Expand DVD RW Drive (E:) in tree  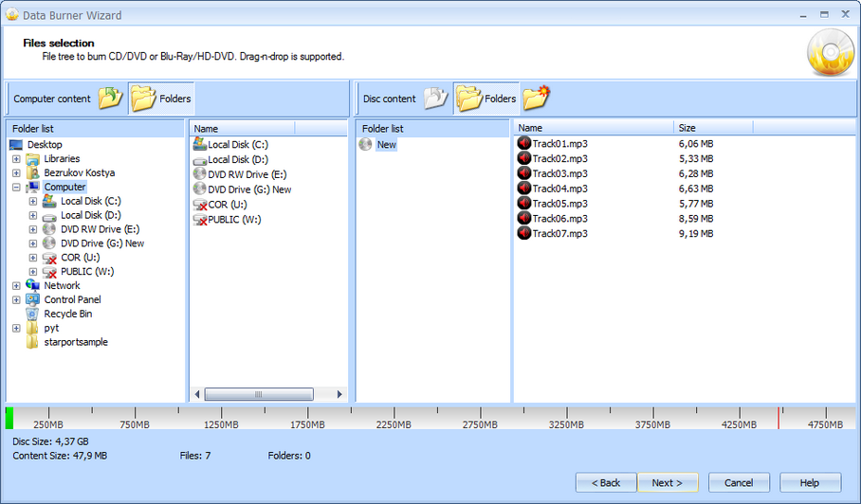click(33, 229)
